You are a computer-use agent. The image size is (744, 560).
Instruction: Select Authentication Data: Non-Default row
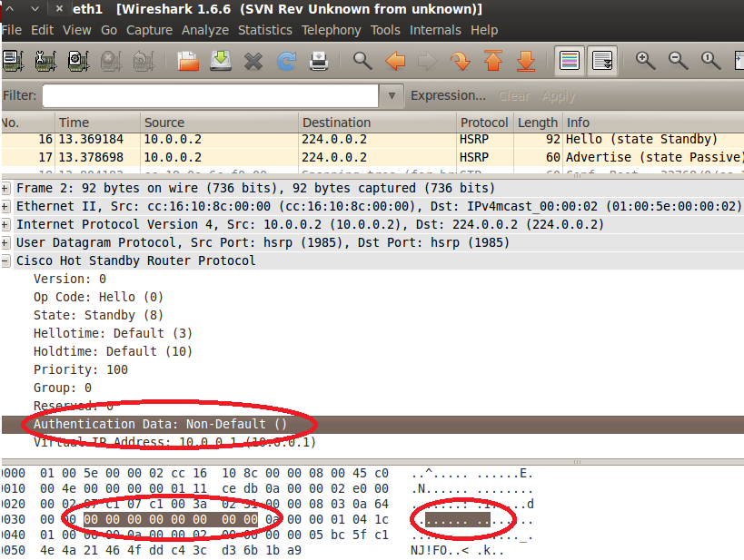373,425
